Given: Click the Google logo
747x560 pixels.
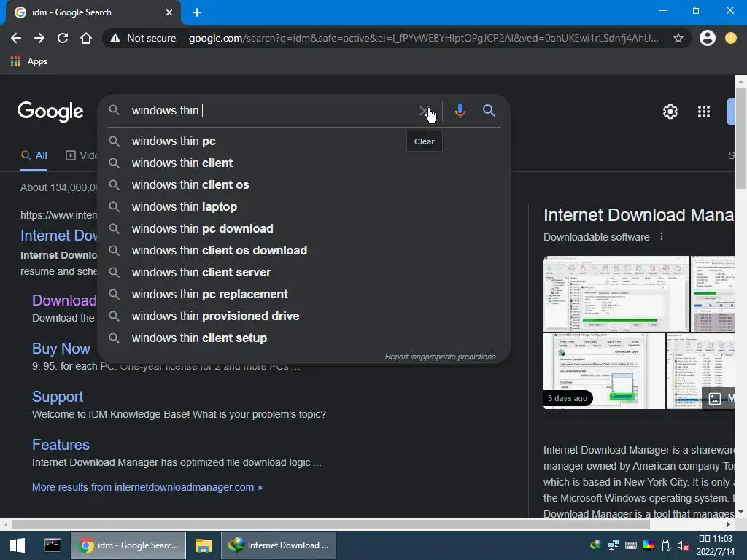Looking at the screenshot, I should (x=50, y=112).
